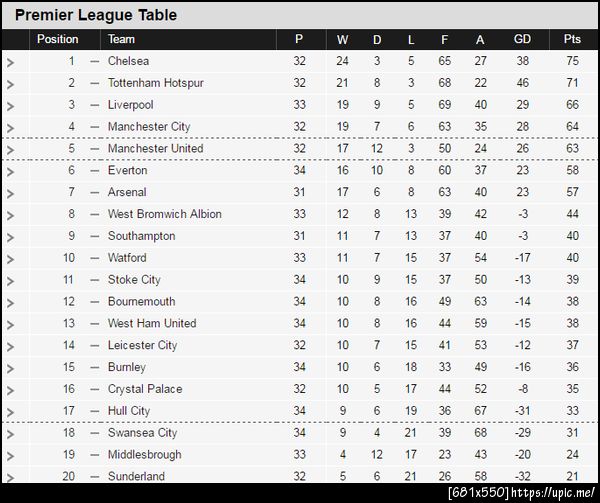Open Manchester United team link

155,149
